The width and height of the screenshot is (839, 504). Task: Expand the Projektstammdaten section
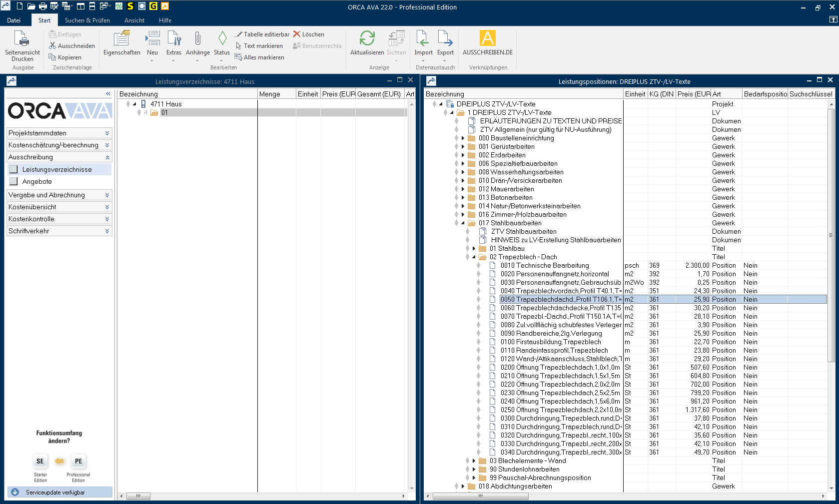[59, 133]
